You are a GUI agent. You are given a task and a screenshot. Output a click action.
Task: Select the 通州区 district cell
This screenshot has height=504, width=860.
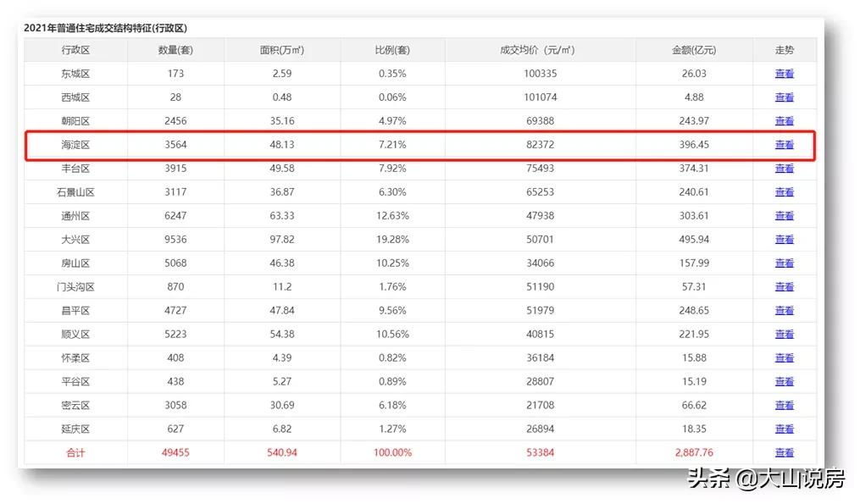[75, 215]
